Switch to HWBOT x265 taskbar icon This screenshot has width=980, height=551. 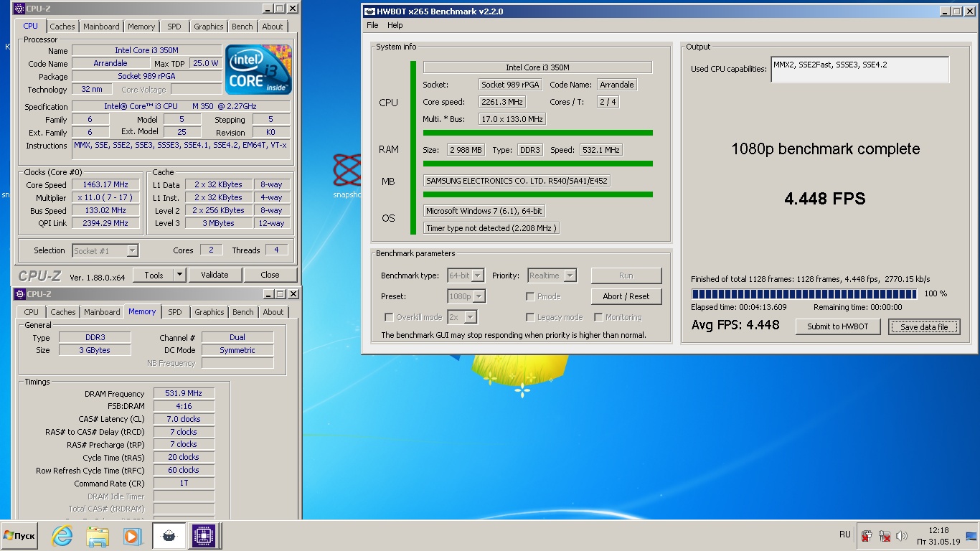click(x=169, y=536)
